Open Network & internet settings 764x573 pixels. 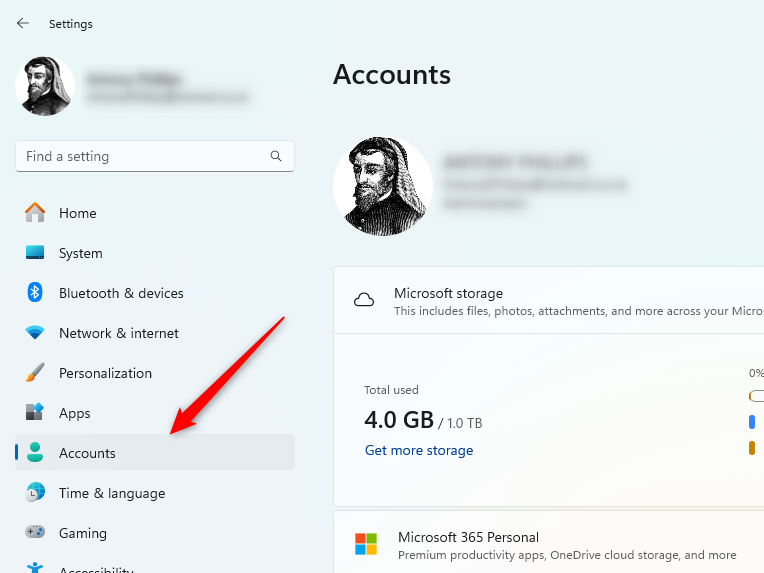tap(155, 333)
